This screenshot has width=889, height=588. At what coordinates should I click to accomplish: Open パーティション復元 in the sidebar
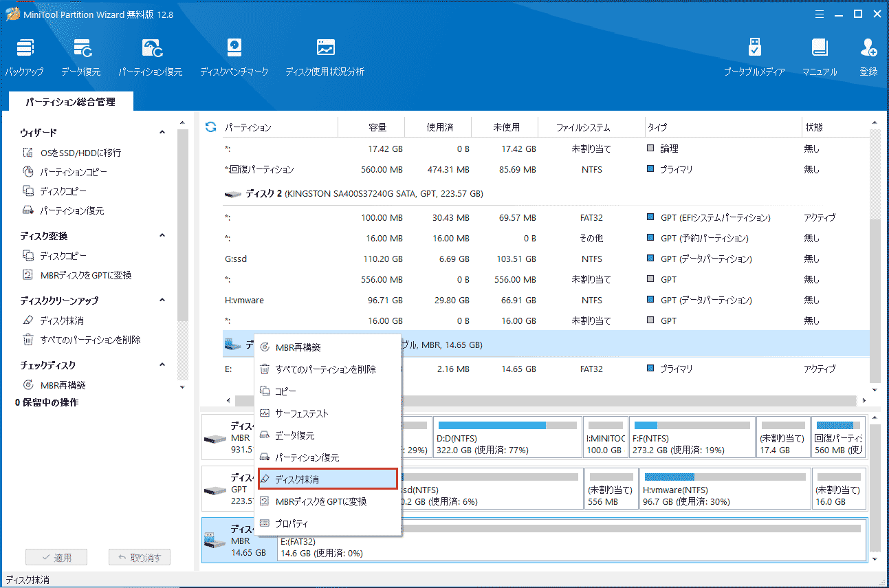[63, 210]
